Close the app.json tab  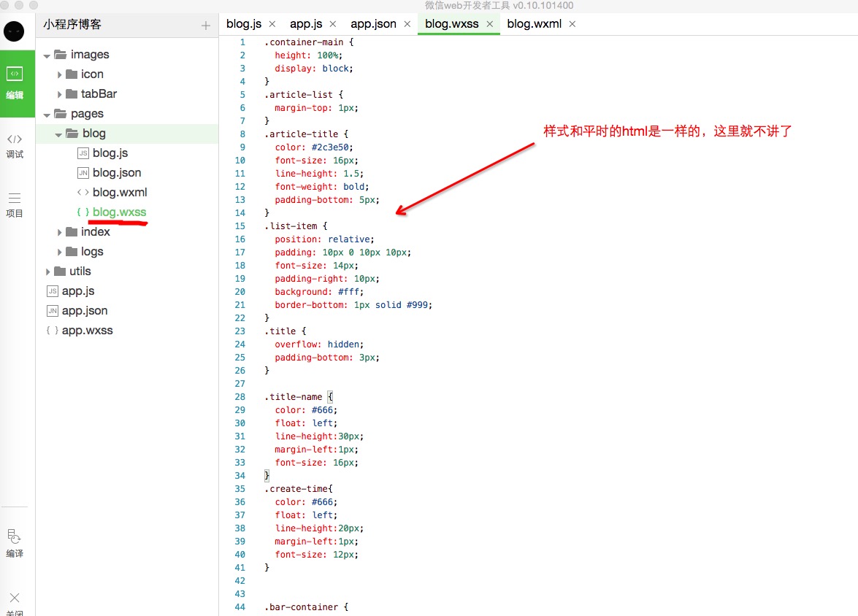[407, 24]
